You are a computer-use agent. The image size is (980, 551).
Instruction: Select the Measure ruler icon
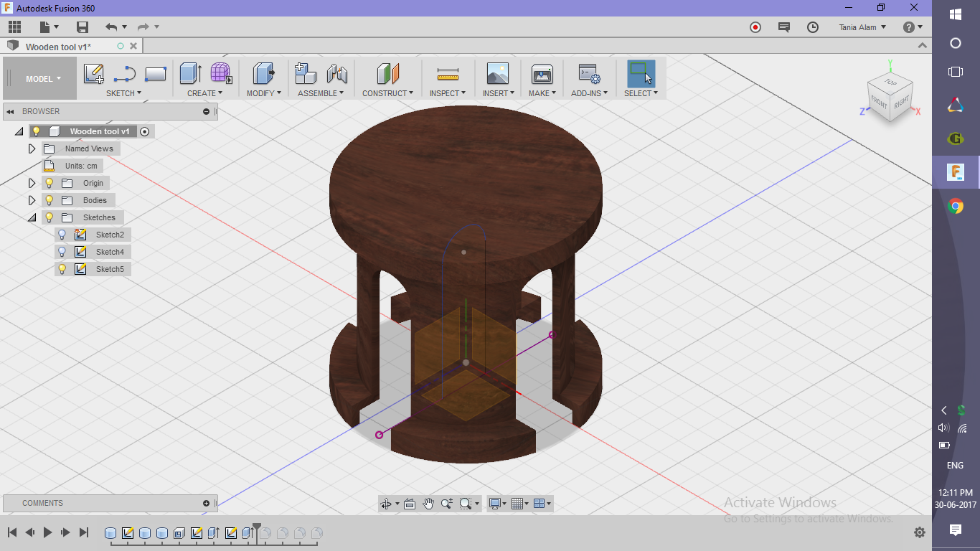[448, 73]
